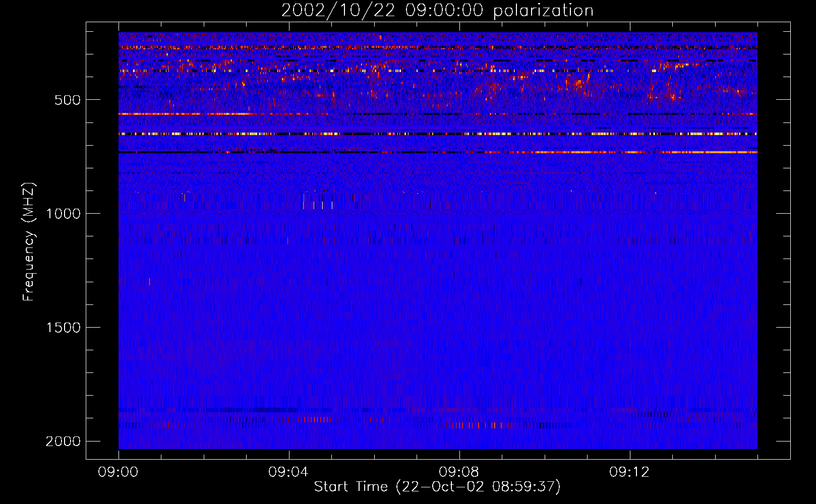Image resolution: width=816 pixels, height=504 pixels.
Task: Click the "2000" frequency tick label
Action: click(63, 442)
